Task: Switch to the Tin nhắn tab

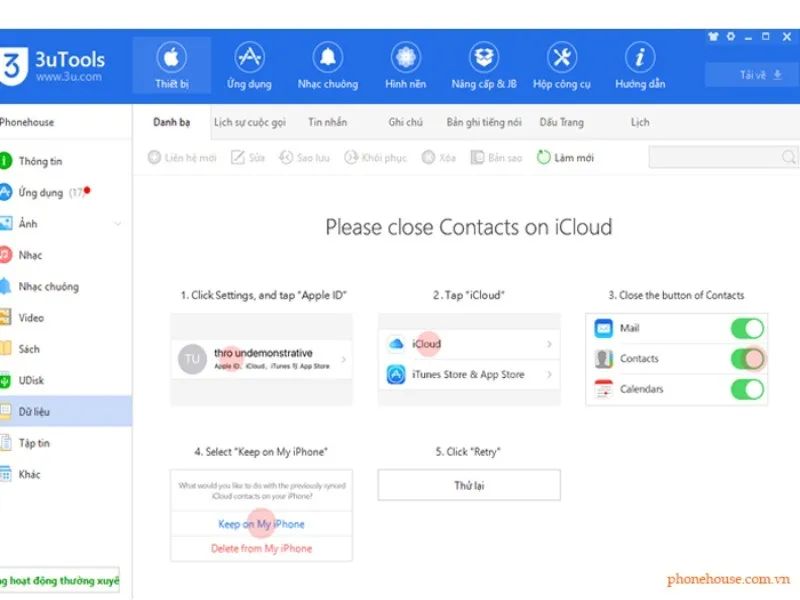Action: pos(328,122)
